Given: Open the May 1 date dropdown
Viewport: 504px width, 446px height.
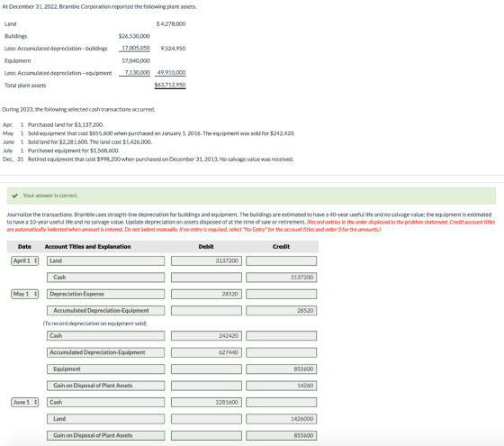Looking at the screenshot, I should (25, 294).
